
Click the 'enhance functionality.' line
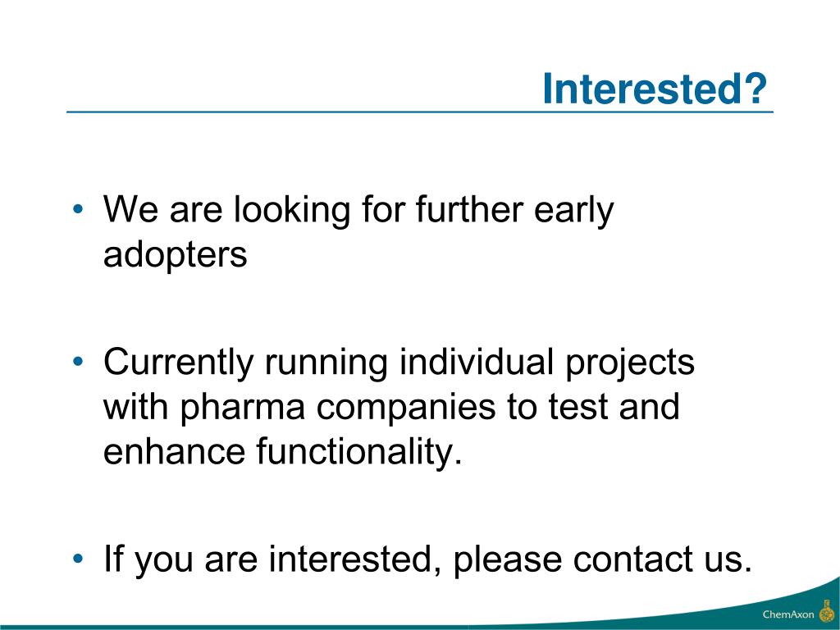coord(282,452)
